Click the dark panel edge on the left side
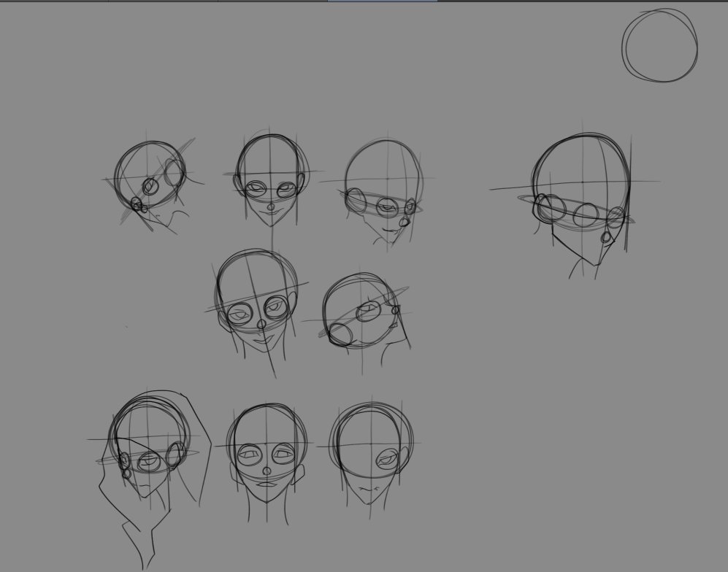 (3, 292)
